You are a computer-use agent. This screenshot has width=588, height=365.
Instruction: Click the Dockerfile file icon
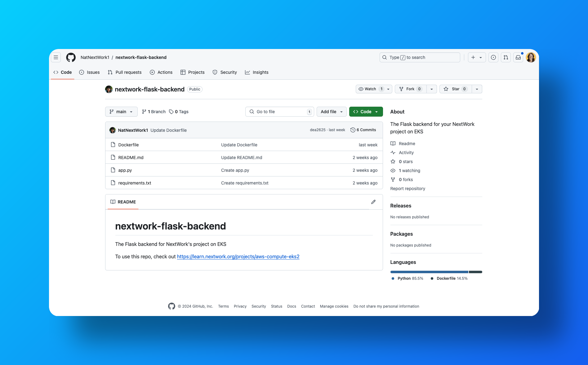pos(113,145)
